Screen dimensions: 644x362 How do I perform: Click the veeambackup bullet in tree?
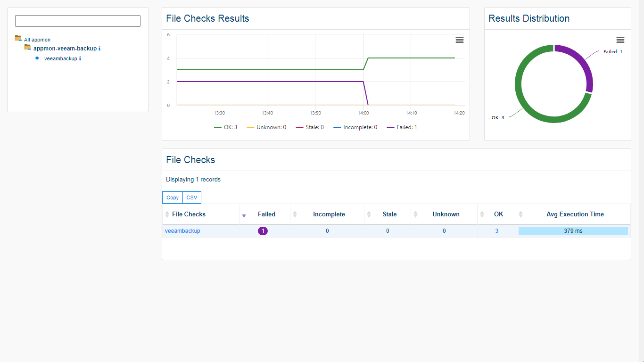(37, 58)
